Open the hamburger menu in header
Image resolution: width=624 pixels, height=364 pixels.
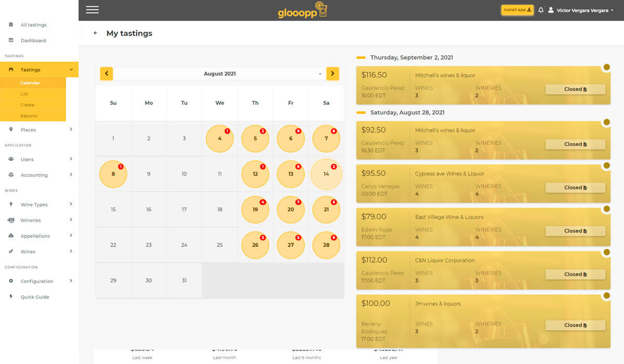tap(92, 10)
